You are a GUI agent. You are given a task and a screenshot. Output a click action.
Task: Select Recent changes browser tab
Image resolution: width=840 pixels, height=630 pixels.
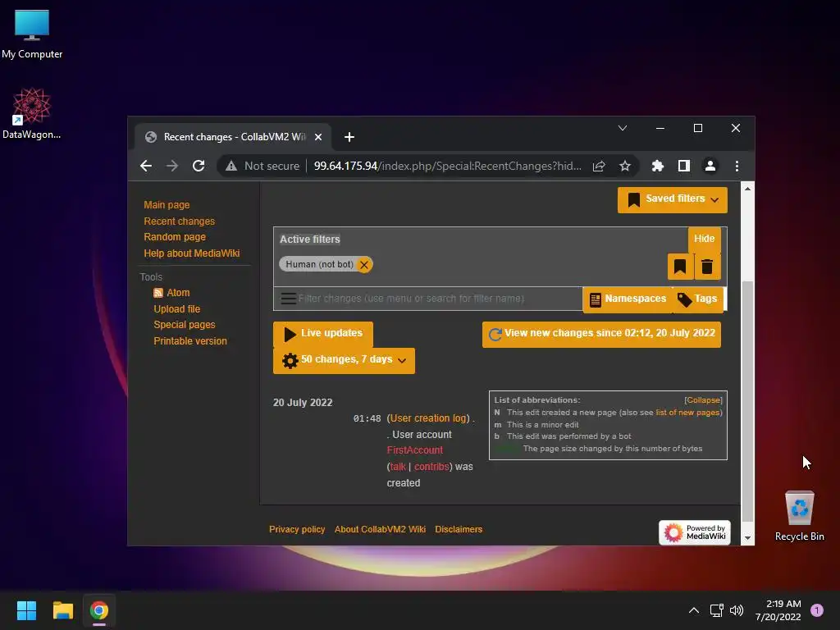234,137
